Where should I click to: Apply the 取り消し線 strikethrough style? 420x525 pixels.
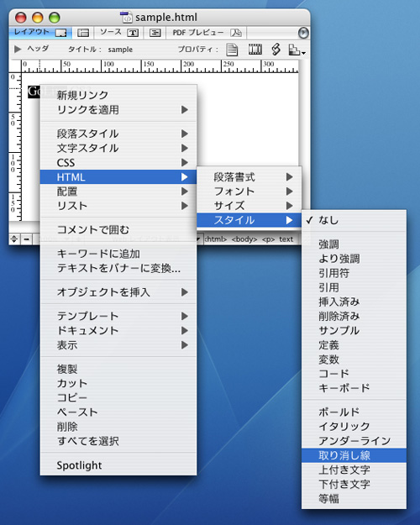[x=354, y=455]
